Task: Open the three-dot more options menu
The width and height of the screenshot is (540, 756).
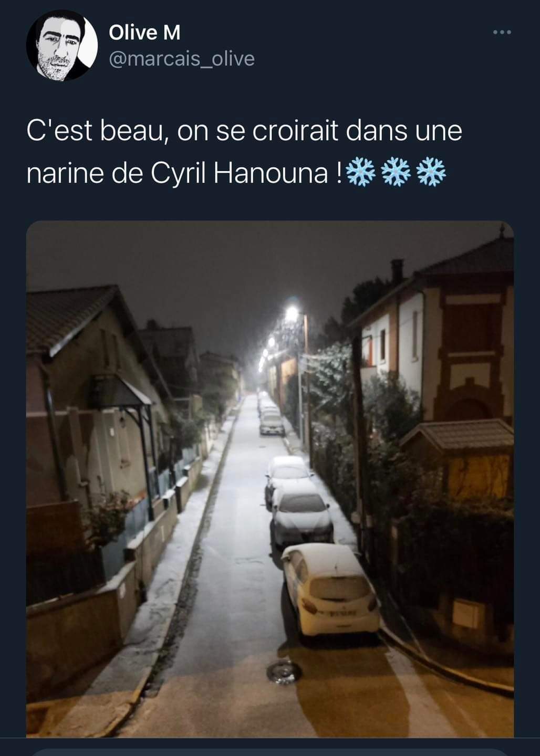Action: [x=502, y=33]
